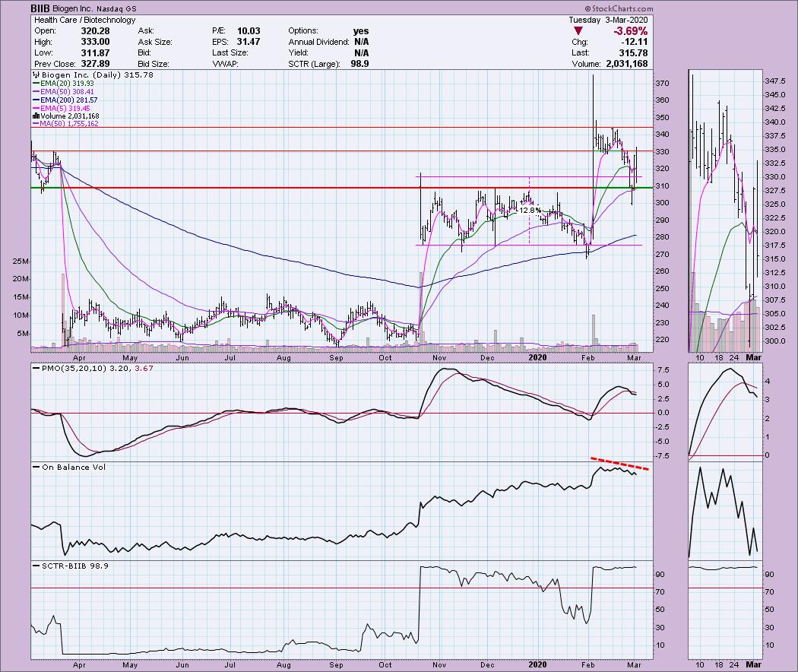Click the Low value 311.87

coord(95,53)
